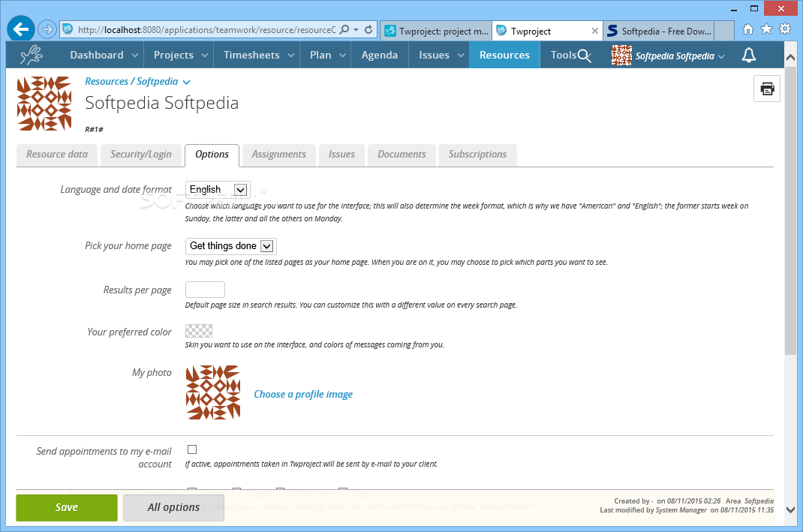Switch to Assignments tab
803x532 pixels.
[278, 155]
